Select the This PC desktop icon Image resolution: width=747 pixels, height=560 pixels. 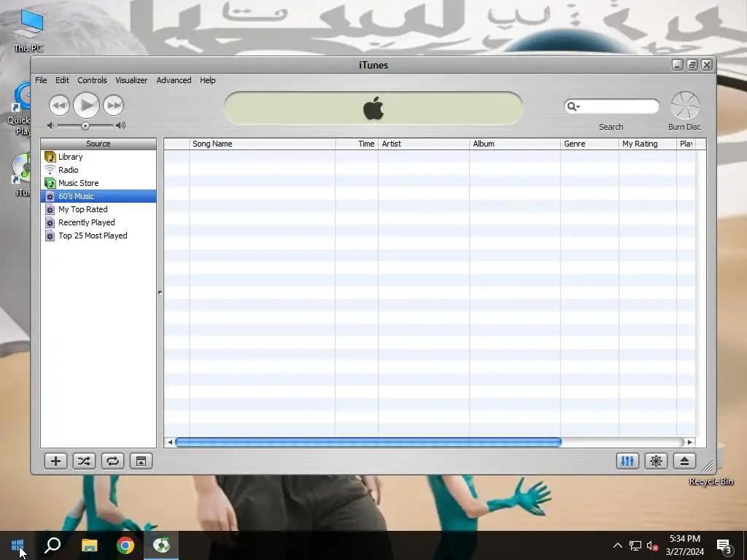tap(28, 30)
